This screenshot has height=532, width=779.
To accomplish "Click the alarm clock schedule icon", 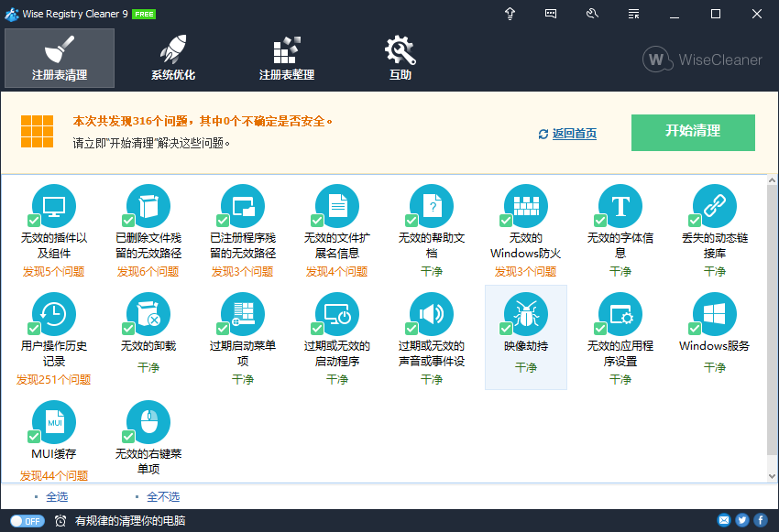I will coord(60,521).
